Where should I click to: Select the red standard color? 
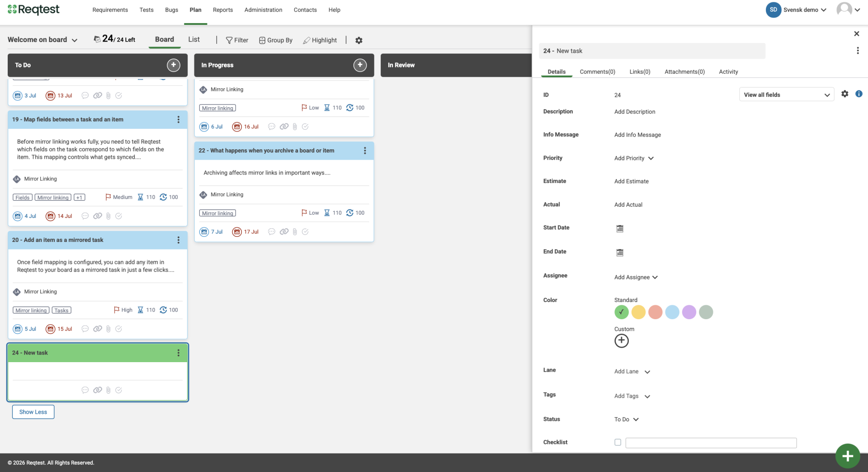point(655,312)
